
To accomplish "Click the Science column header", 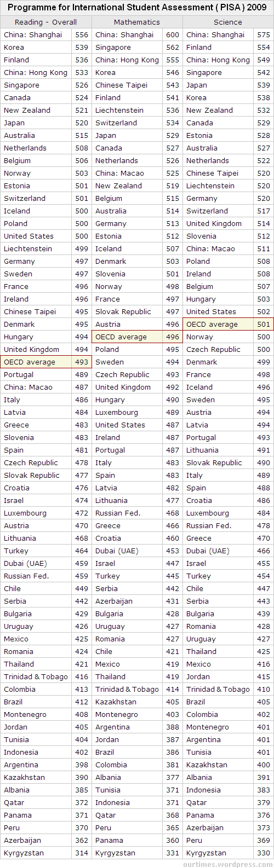I will point(228,22).
